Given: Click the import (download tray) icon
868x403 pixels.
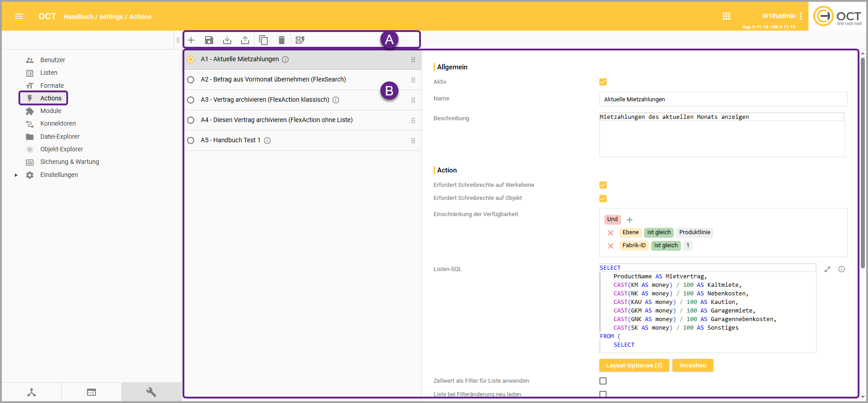Looking at the screenshot, I should point(227,40).
